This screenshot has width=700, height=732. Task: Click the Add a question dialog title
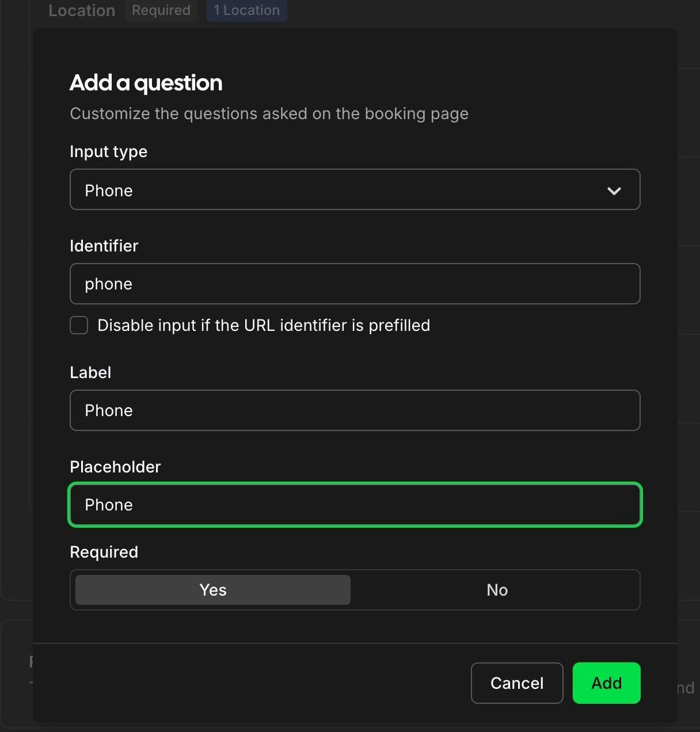pyautogui.click(x=146, y=83)
